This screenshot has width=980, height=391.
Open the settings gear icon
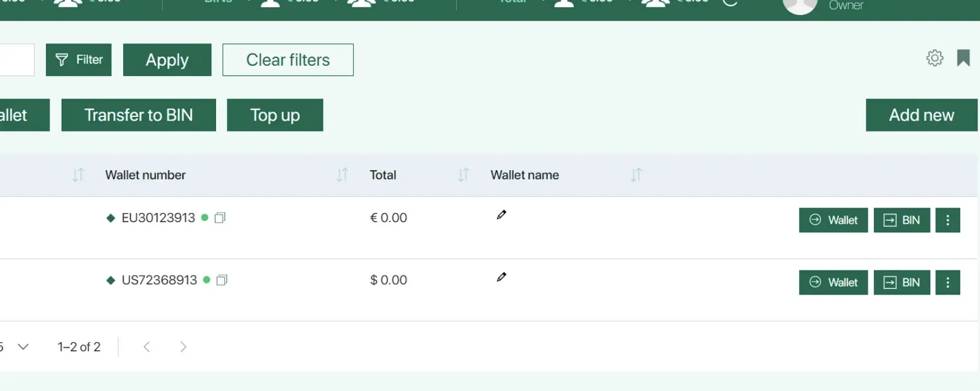tap(934, 58)
